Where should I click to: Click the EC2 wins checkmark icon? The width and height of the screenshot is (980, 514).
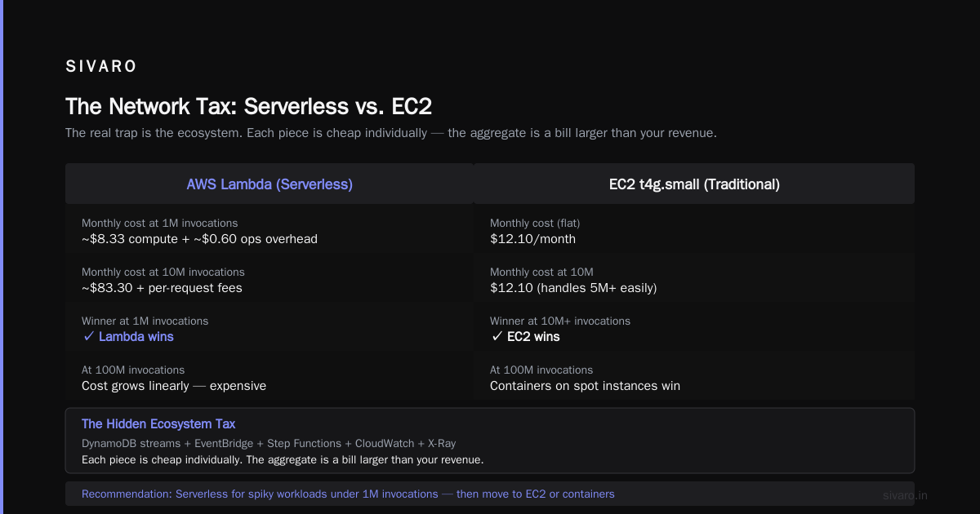pos(497,337)
